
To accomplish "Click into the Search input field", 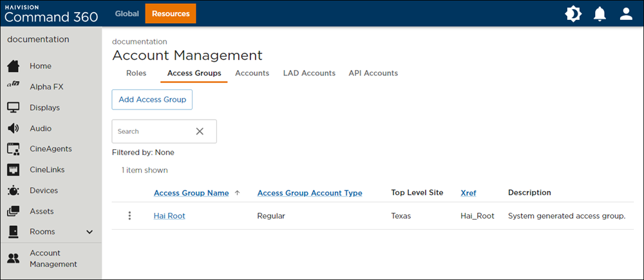I will pos(151,131).
